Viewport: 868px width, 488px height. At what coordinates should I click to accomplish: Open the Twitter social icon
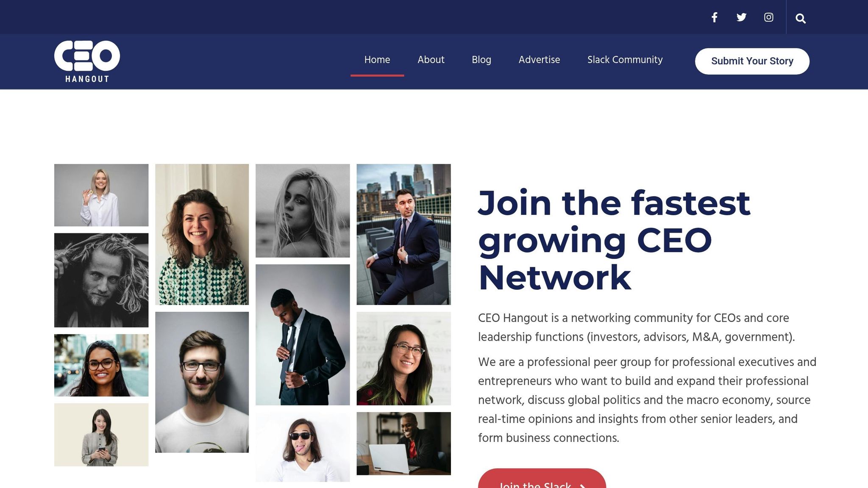[742, 17]
